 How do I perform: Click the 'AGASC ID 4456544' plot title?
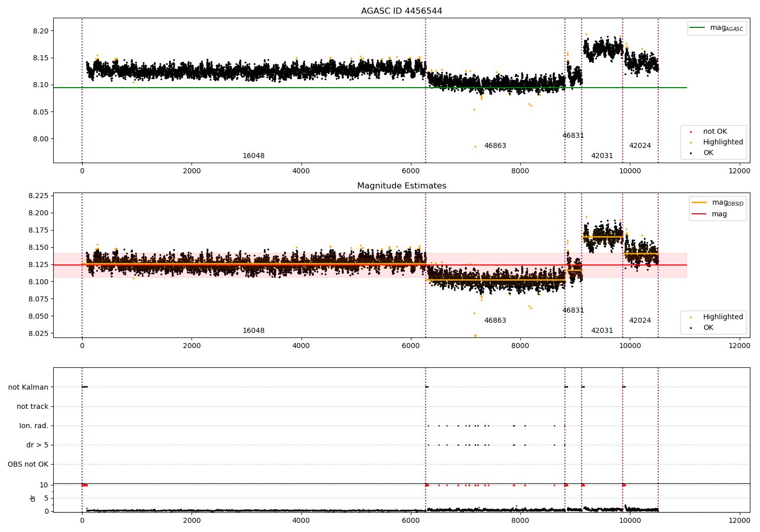(x=401, y=11)
